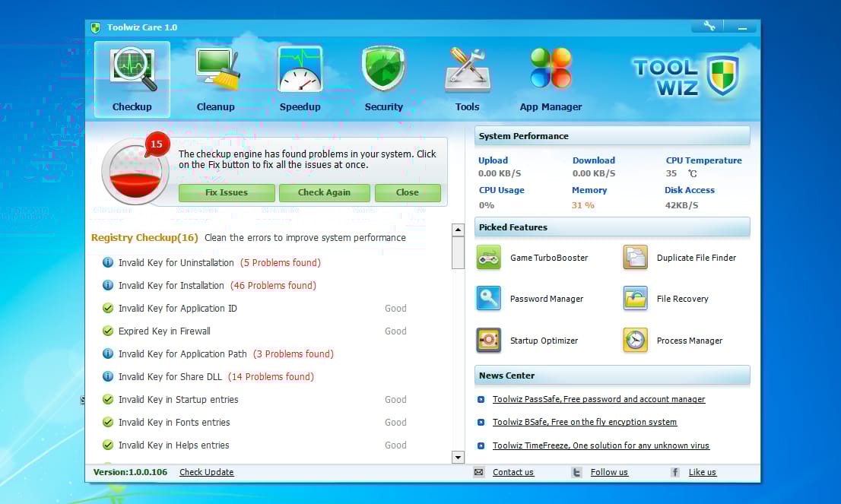This screenshot has height=504, width=841.
Task: Click the Like us link
Action: (703, 472)
